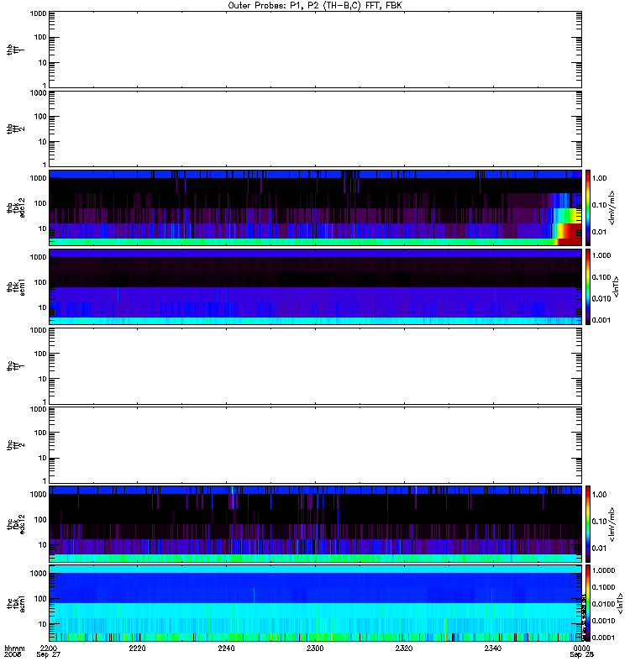Click the "thc fbk scm1" y-axis title

coord(16,604)
